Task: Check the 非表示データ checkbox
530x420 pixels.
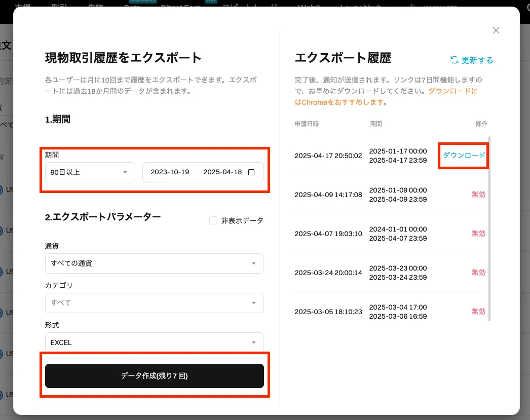Action: click(x=213, y=220)
